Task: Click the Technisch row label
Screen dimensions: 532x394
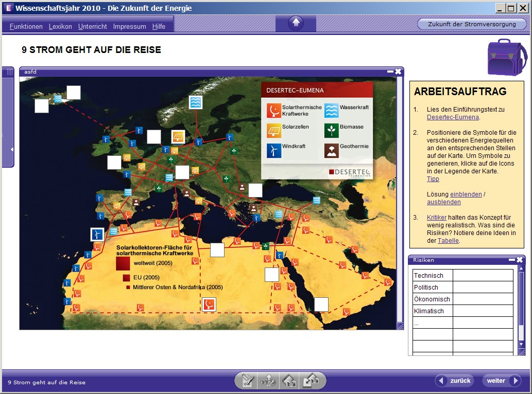Action: point(428,276)
